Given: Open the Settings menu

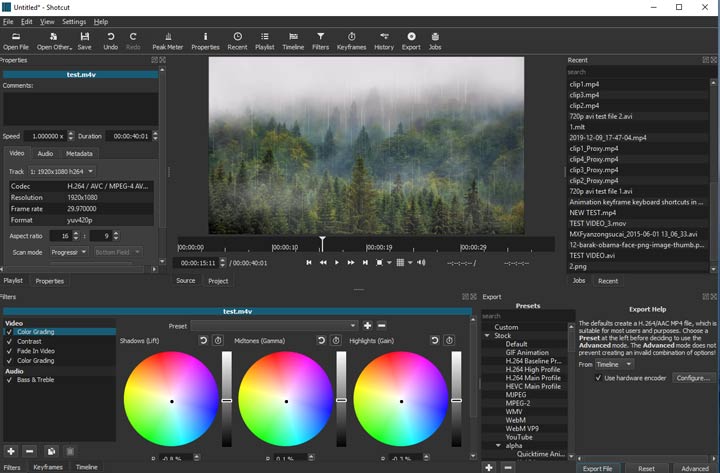Looking at the screenshot, I should (74, 21).
